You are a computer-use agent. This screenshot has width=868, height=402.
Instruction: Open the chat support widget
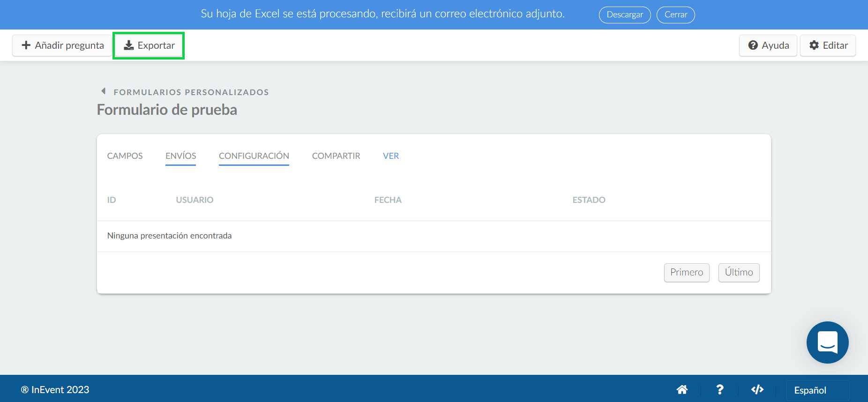tap(828, 342)
